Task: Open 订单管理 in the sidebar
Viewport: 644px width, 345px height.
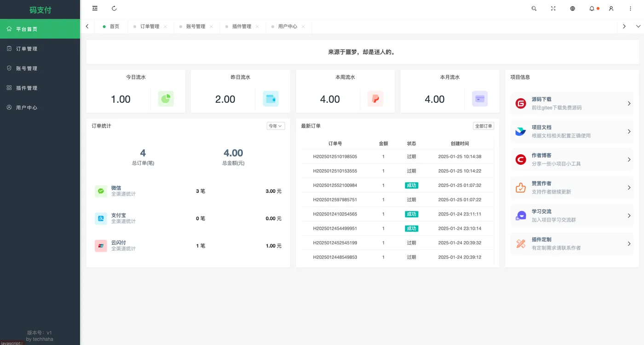Action: (40, 49)
